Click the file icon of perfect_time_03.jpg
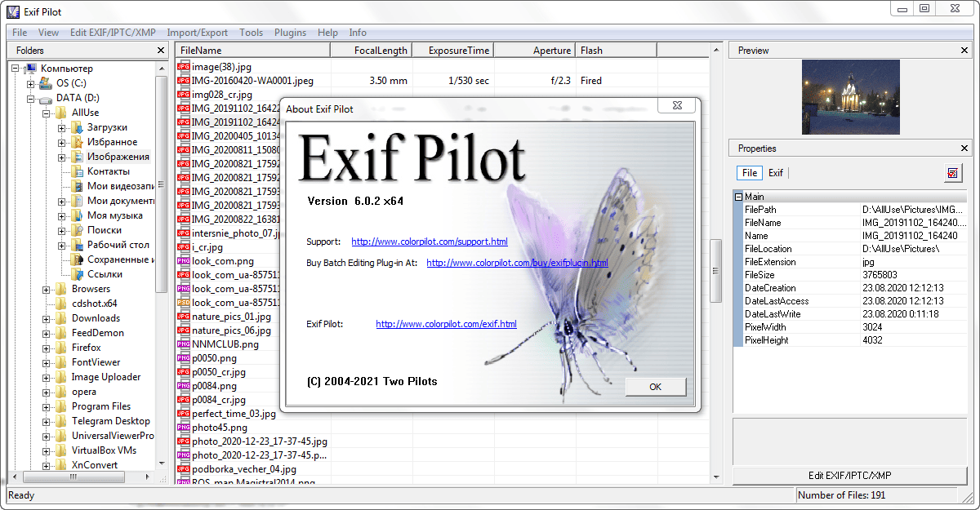This screenshot has width=980, height=510. tap(184, 414)
